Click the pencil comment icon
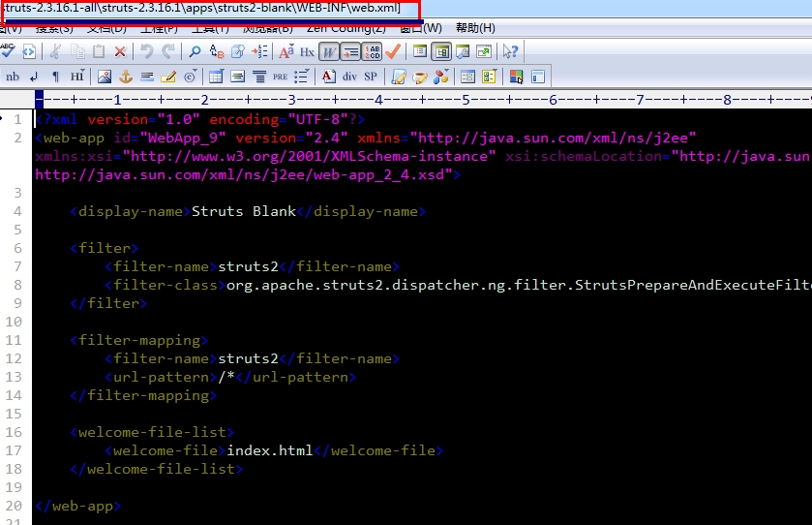 pos(168,77)
